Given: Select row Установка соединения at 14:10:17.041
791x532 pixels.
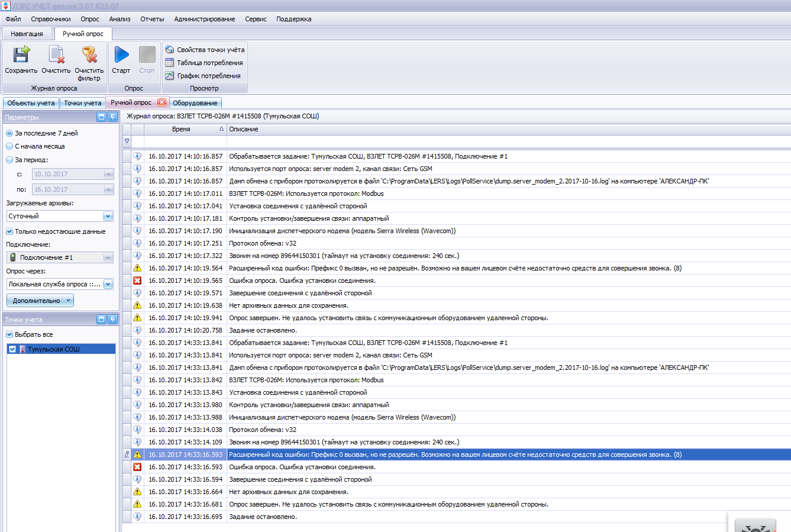Looking at the screenshot, I should tap(457, 206).
